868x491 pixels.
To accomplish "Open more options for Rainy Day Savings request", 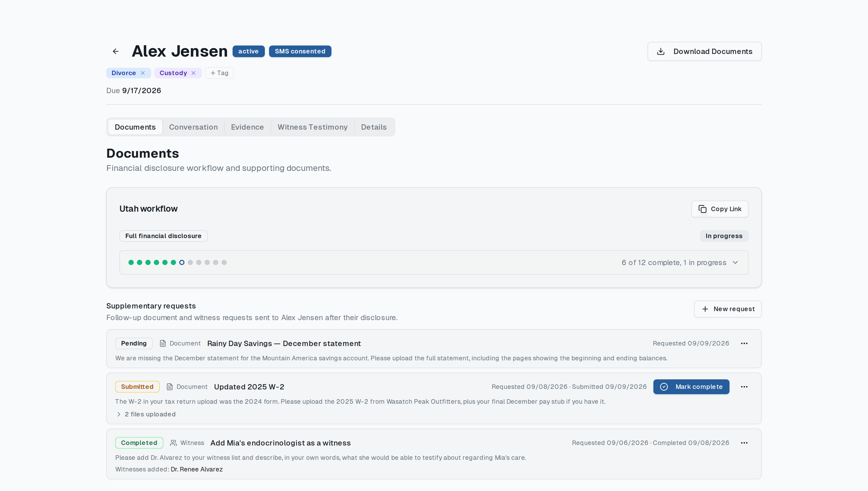I will click(744, 343).
